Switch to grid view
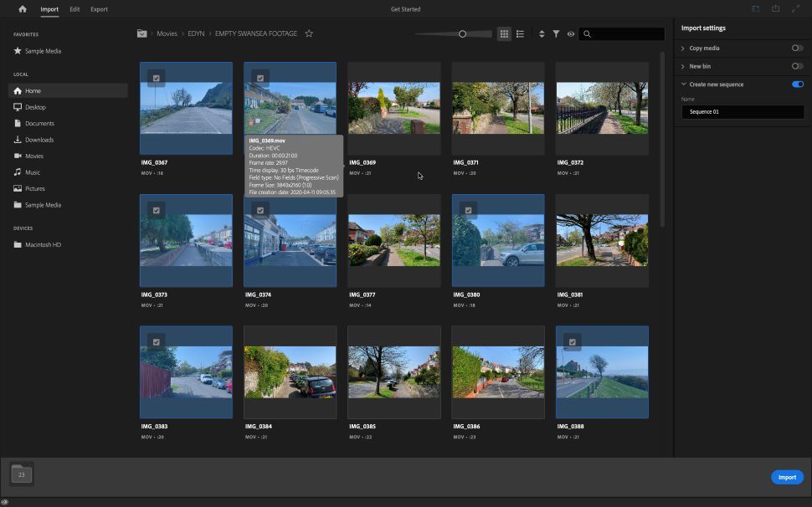The height and width of the screenshot is (507, 812). [503, 33]
